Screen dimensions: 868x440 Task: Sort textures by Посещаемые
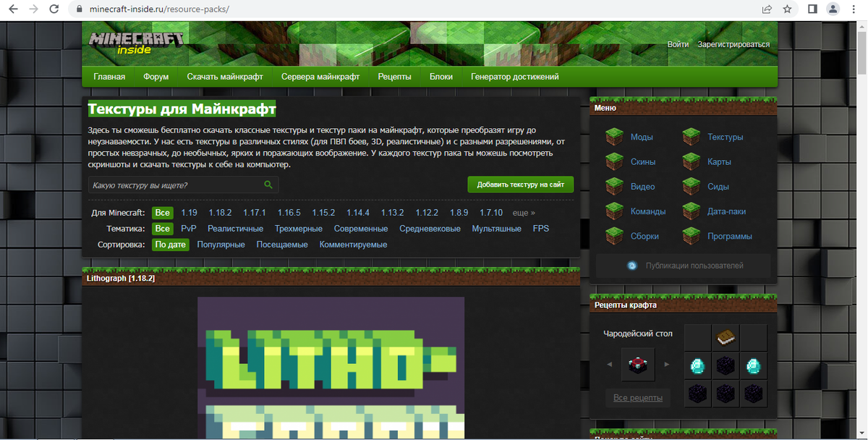(282, 245)
